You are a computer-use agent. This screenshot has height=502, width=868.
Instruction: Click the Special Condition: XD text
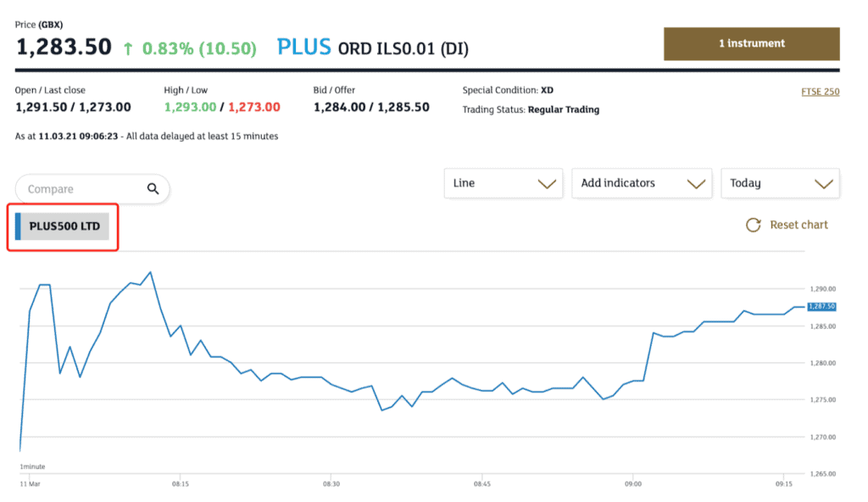[x=508, y=91]
